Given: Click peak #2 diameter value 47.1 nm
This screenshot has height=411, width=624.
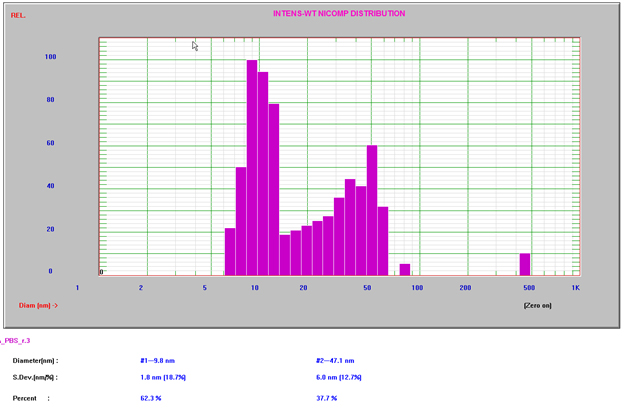Looking at the screenshot, I should pos(335,361).
